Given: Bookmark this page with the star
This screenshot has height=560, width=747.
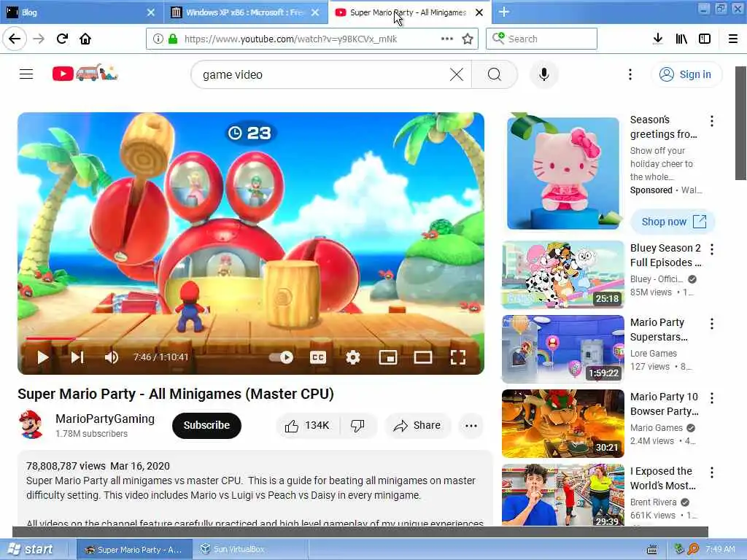Looking at the screenshot, I should pos(468,39).
